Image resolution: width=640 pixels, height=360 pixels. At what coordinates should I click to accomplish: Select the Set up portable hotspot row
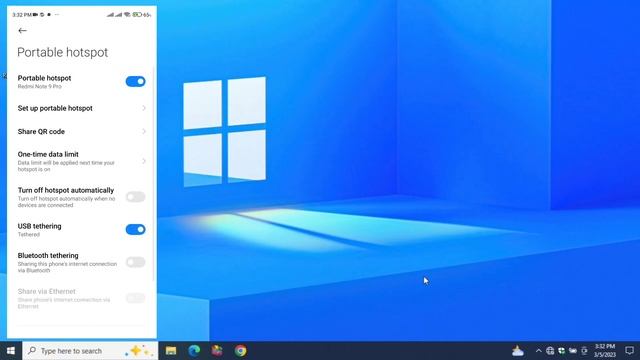click(82, 108)
